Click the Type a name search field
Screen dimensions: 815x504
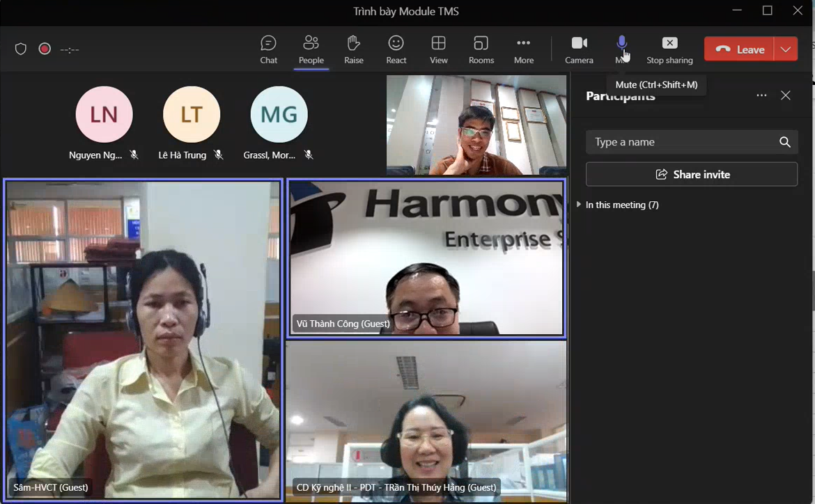pos(683,142)
